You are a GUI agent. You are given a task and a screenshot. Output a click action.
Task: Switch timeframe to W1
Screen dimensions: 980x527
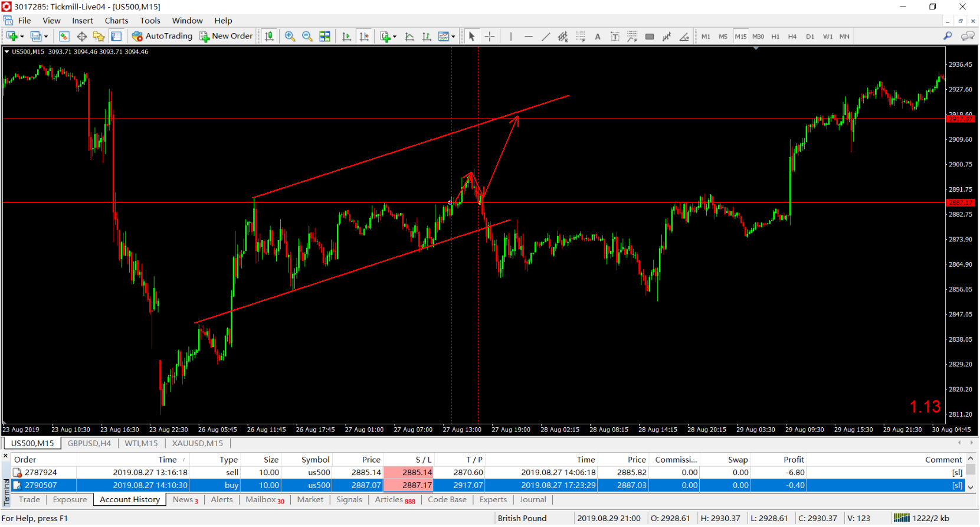(x=828, y=37)
